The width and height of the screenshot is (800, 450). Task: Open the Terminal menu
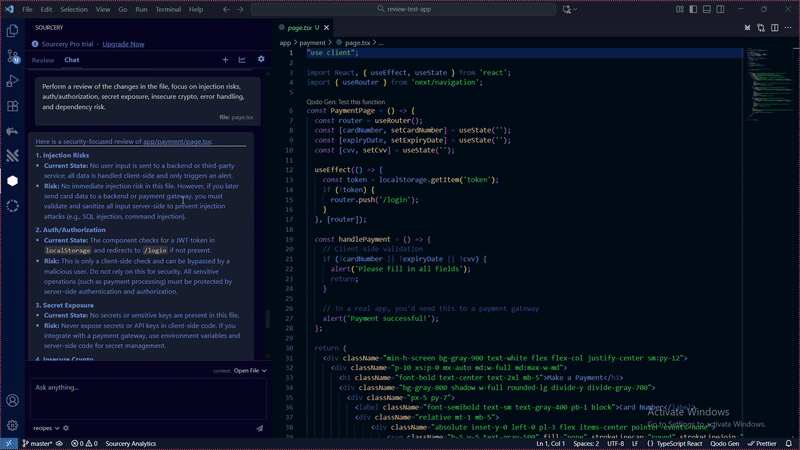(x=167, y=9)
